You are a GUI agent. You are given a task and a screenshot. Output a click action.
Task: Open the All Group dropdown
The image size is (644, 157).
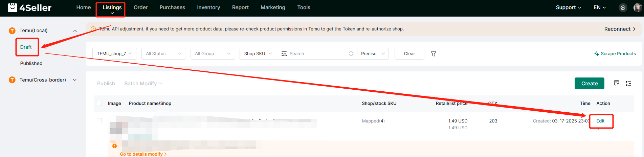pos(213,53)
